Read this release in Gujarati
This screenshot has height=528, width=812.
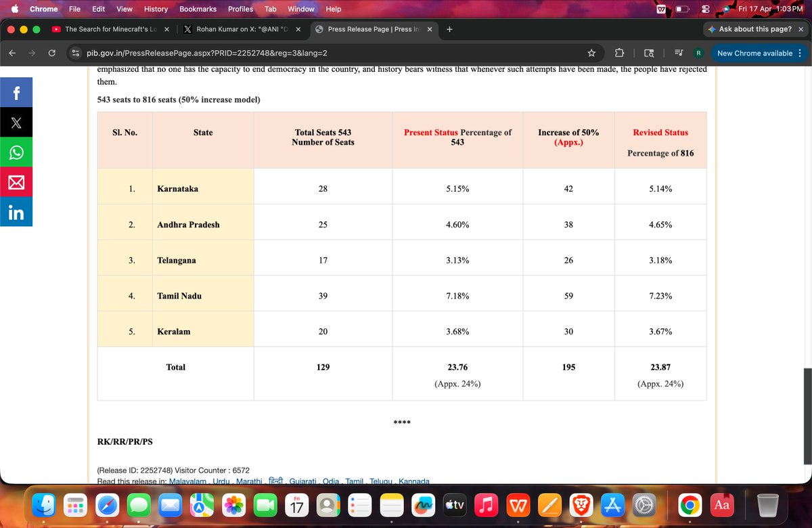pyautogui.click(x=302, y=481)
